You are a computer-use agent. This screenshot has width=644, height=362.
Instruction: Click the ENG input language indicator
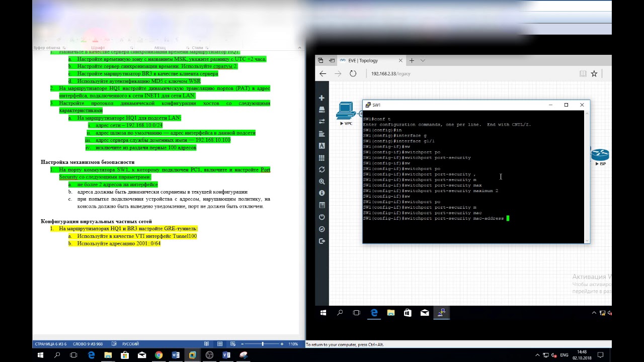tap(564, 355)
